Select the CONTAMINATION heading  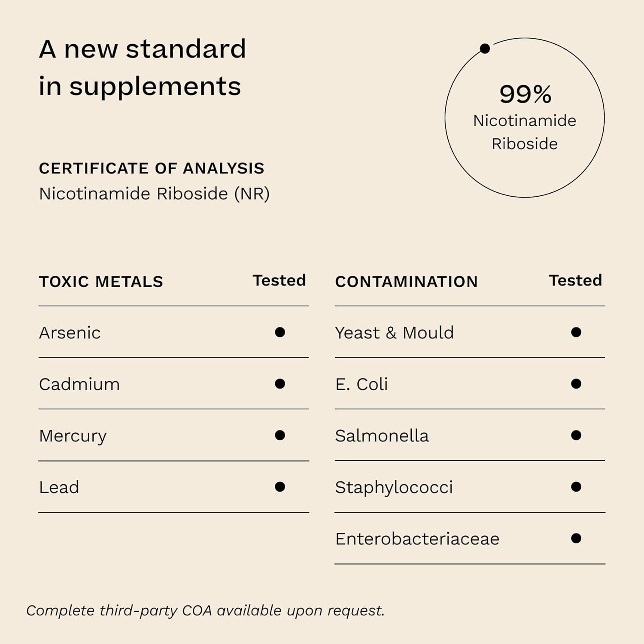406,282
